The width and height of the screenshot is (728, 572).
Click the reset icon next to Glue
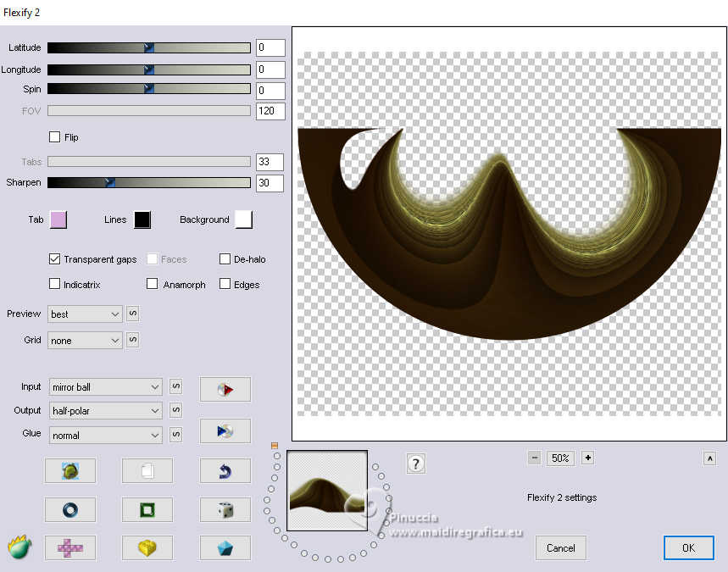[x=176, y=435]
